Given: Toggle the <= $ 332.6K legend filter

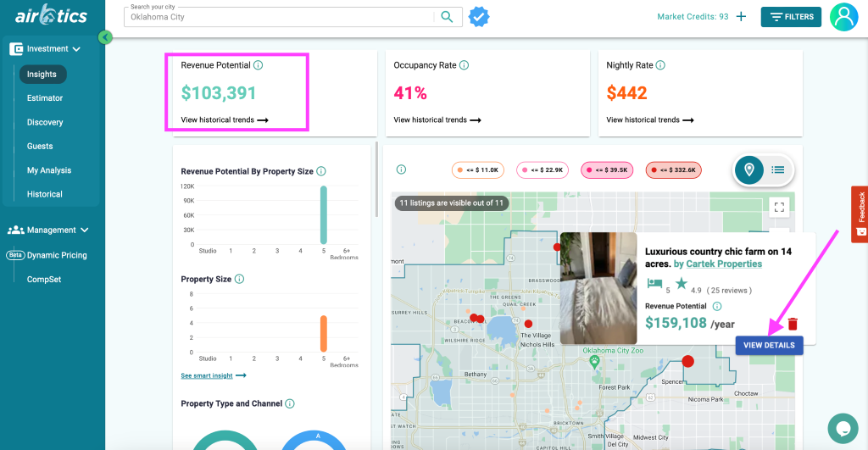Looking at the screenshot, I should [x=674, y=170].
